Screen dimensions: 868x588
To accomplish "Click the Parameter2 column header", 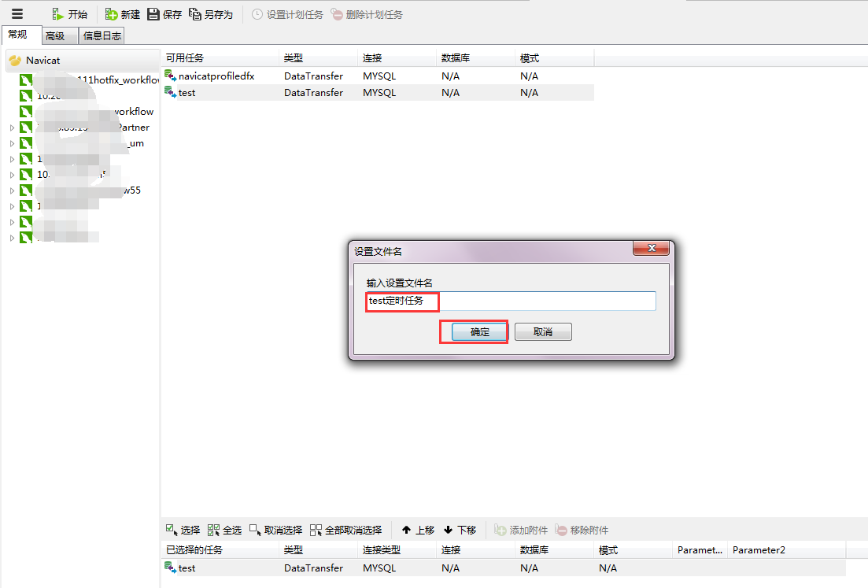I will (x=786, y=549).
